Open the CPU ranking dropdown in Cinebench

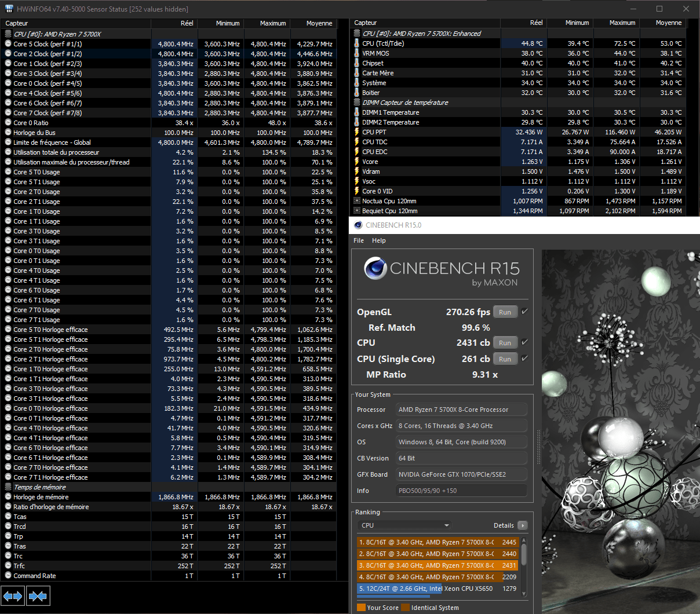(404, 525)
